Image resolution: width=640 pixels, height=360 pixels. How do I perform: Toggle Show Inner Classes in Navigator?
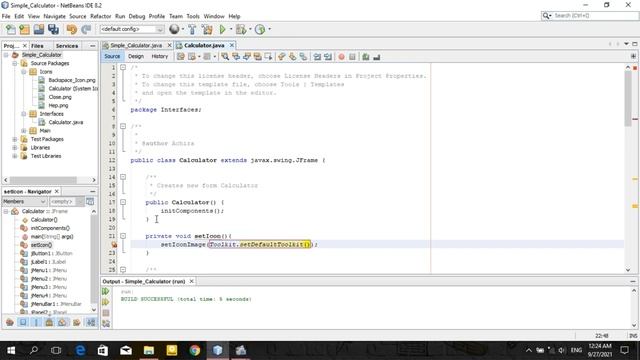coord(62,322)
